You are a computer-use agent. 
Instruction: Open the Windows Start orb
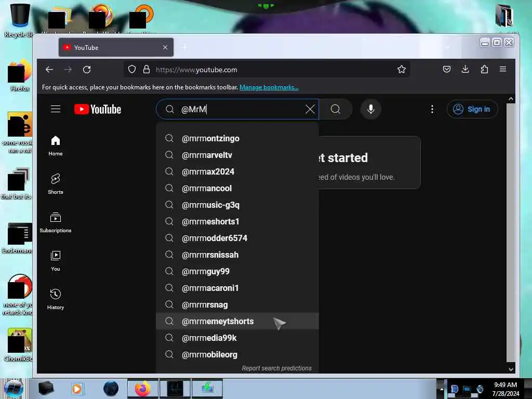pyautogui.click(x=14, y=389)
